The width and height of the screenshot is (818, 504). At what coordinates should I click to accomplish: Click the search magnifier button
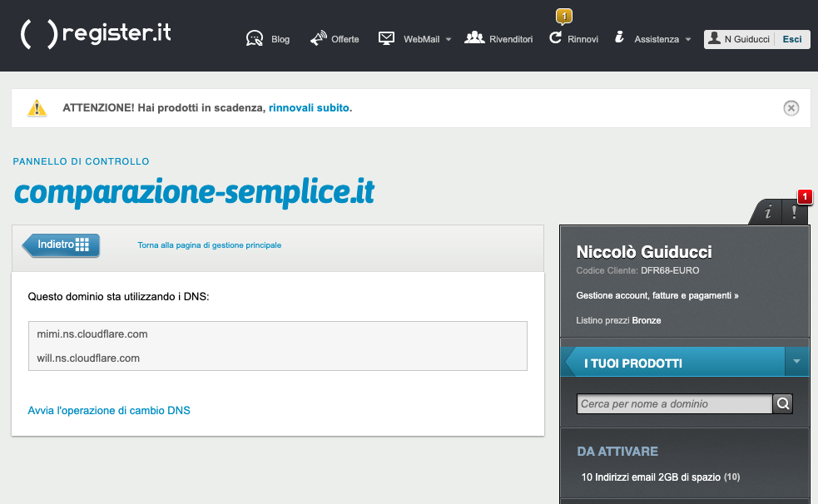(x=783, y=404)
